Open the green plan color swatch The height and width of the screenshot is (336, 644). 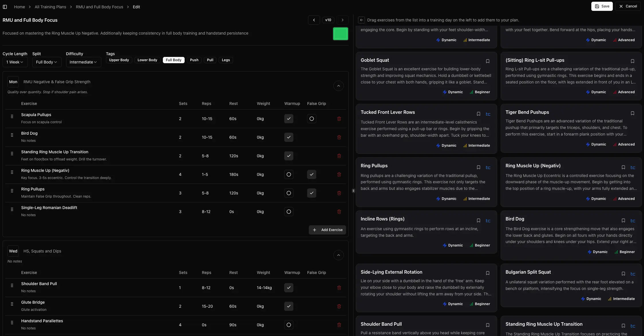click(340, 34)
